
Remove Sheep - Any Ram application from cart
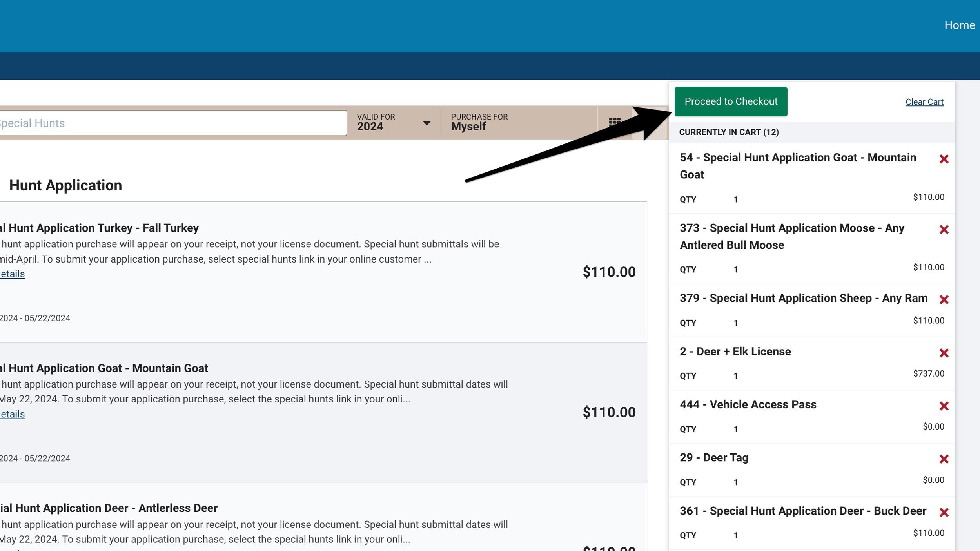click(945, 299)
